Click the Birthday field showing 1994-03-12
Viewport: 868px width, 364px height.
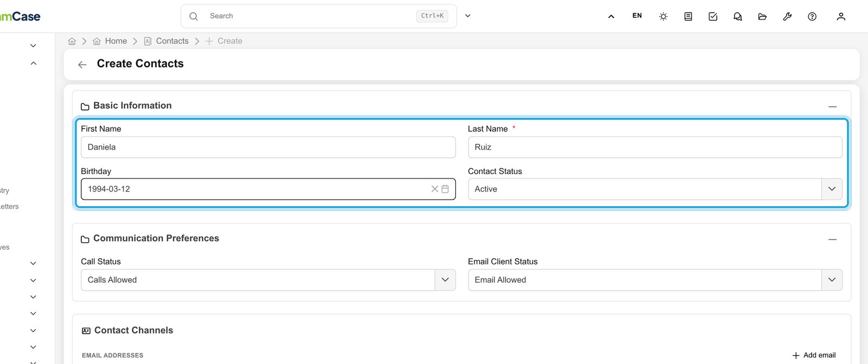[x=268, y=189]
